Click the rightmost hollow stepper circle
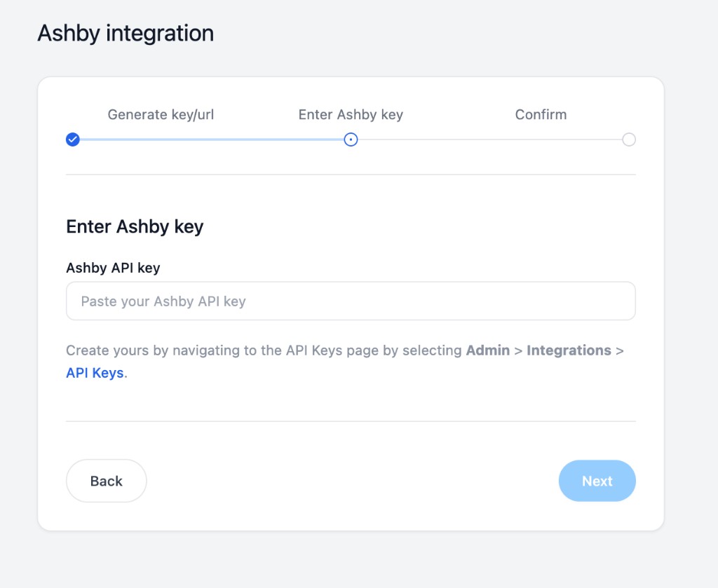718x588 pixels. [629, 139]
